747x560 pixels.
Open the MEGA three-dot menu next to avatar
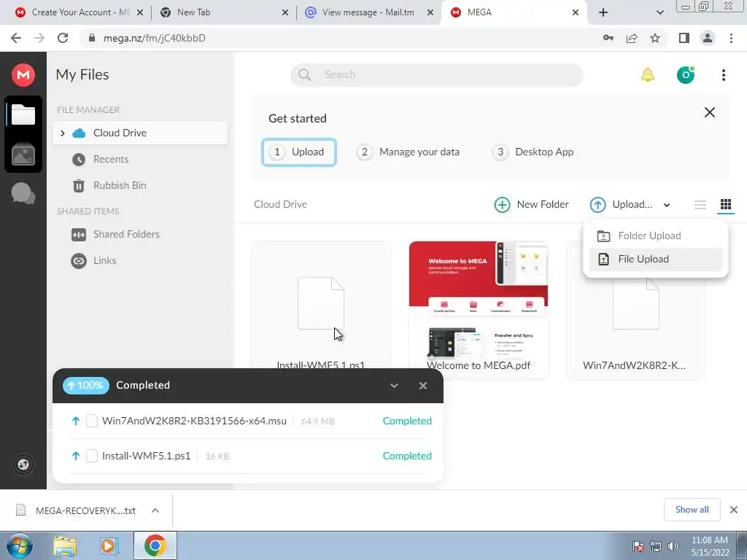point(723,75)
